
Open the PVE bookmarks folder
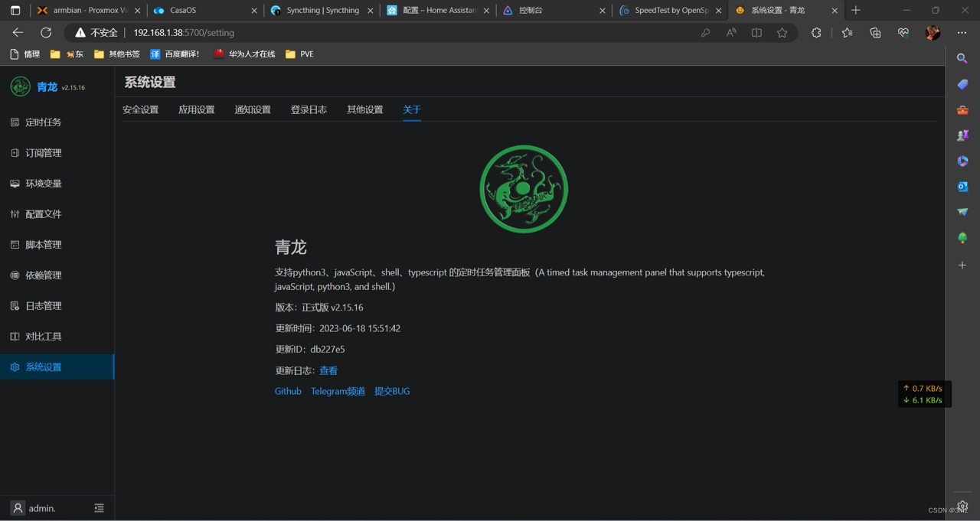[299, 54]
